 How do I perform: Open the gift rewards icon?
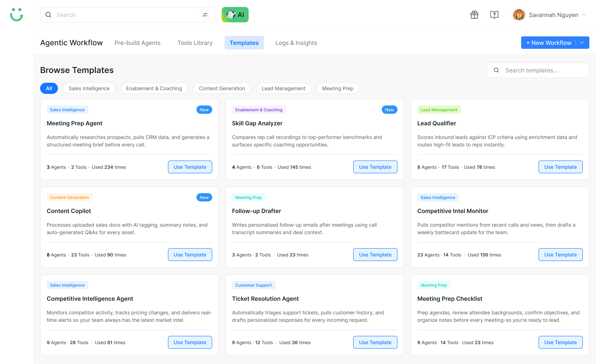pos(474,15)
